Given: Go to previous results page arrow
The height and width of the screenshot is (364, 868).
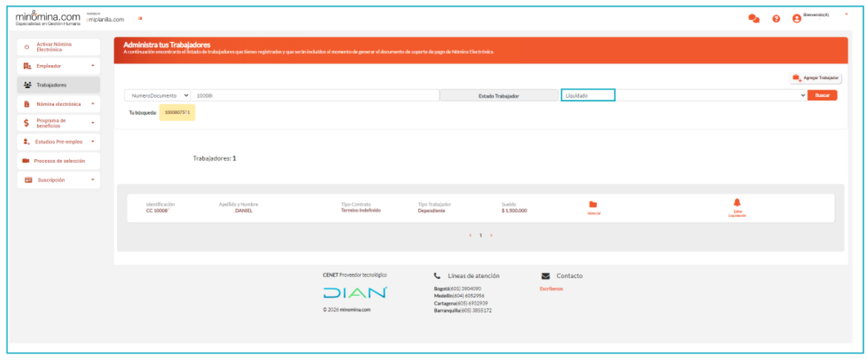Looking at the screenshot, I should tap(470, 235).
